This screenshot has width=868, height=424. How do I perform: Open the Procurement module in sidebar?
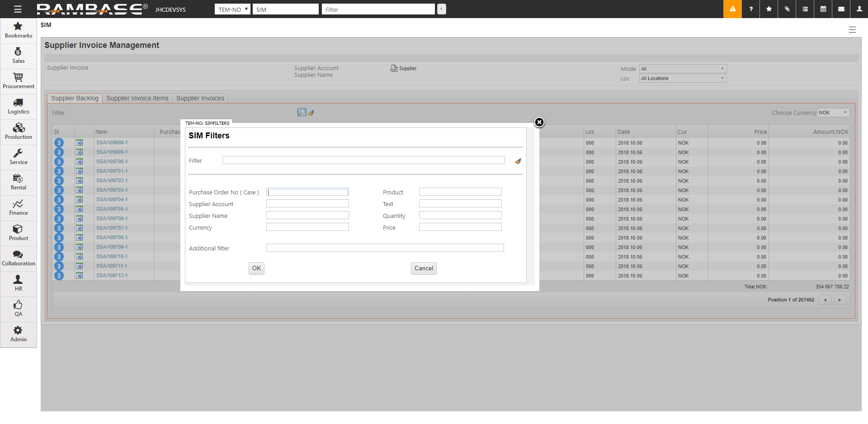coord(18,81)
